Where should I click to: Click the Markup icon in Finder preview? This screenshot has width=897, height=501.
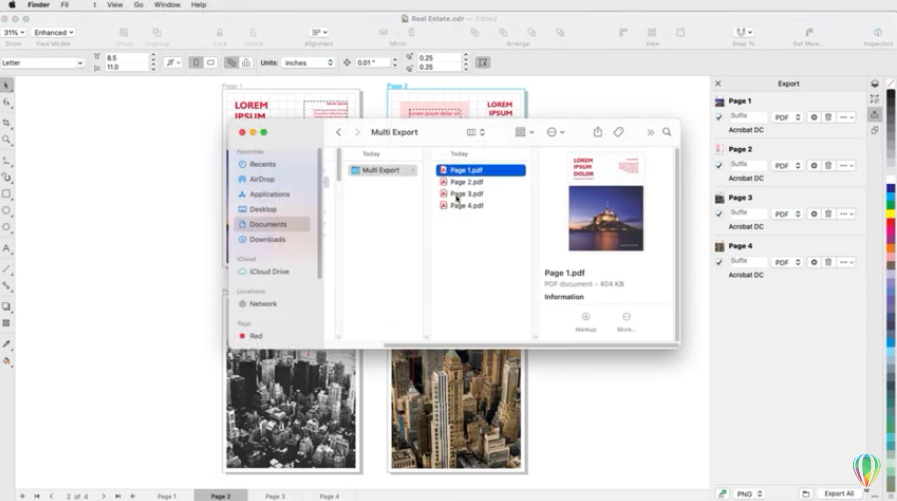(x=585, y=317)
